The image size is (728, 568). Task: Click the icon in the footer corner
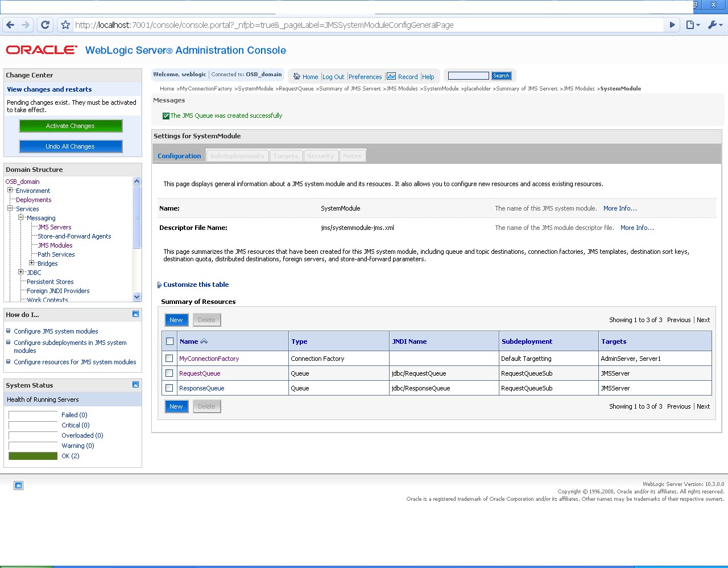[19, 485]
